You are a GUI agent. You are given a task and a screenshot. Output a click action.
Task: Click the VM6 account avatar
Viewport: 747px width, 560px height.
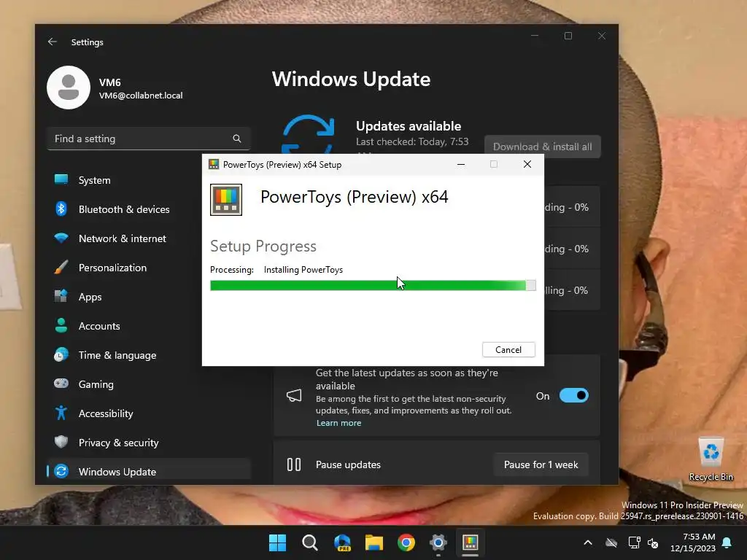click(x=69, y=87)
